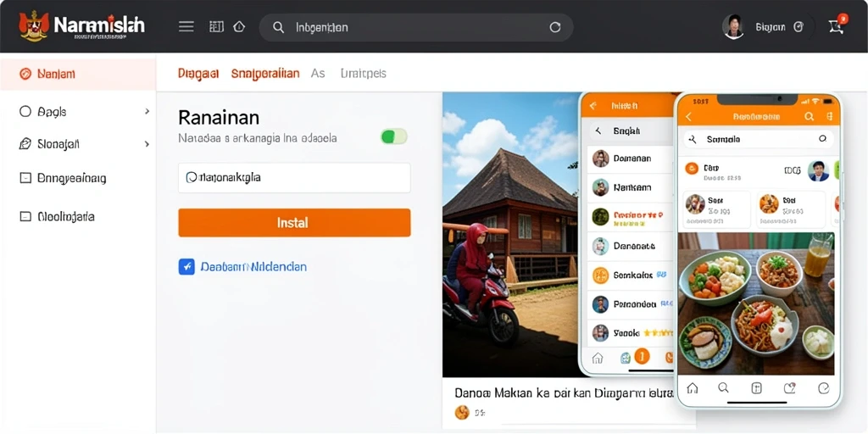Image resolution: width=868 pixels, height=434 pixels.
Task: Select Dananata row in rear phone list
Action: 631,246
